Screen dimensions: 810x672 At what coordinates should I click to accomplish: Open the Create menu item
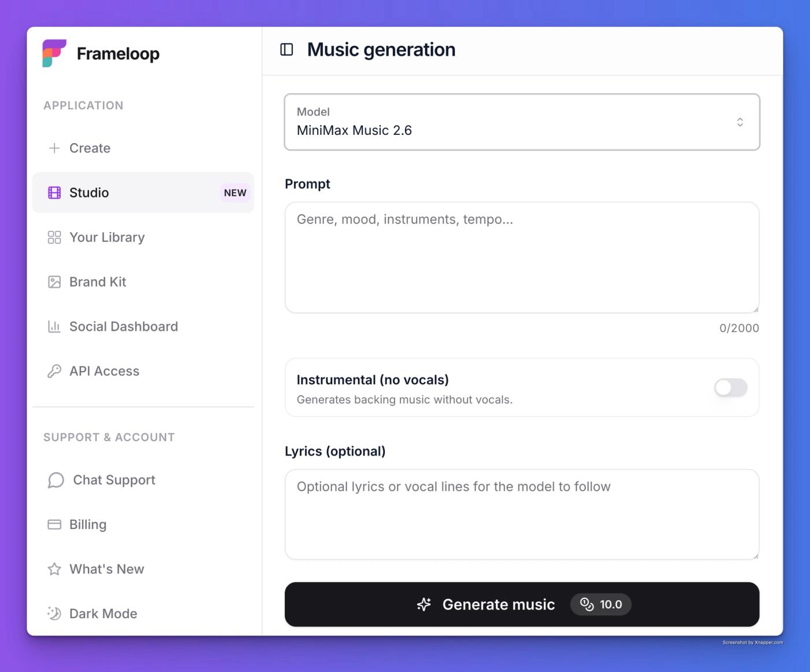pos(143,148)
